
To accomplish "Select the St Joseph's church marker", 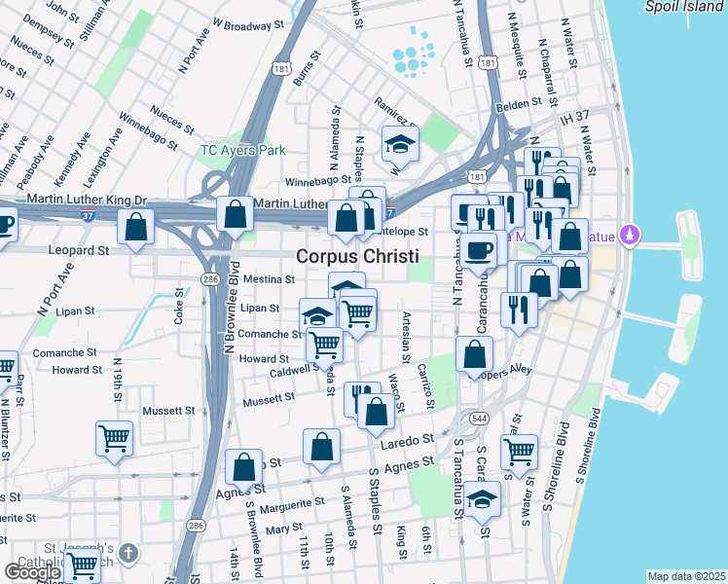I will (128, 554).
